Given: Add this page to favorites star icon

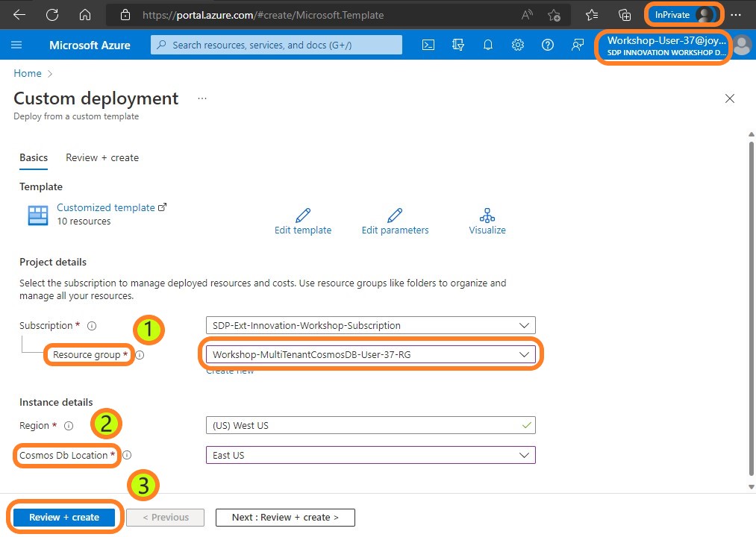Looking at the screenshot, I should point(554,16).
